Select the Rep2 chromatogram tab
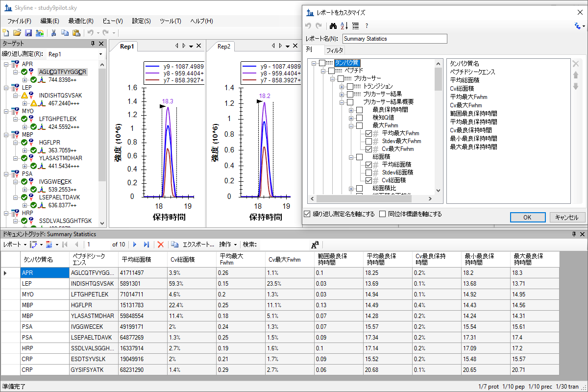 tap(224, 47)
